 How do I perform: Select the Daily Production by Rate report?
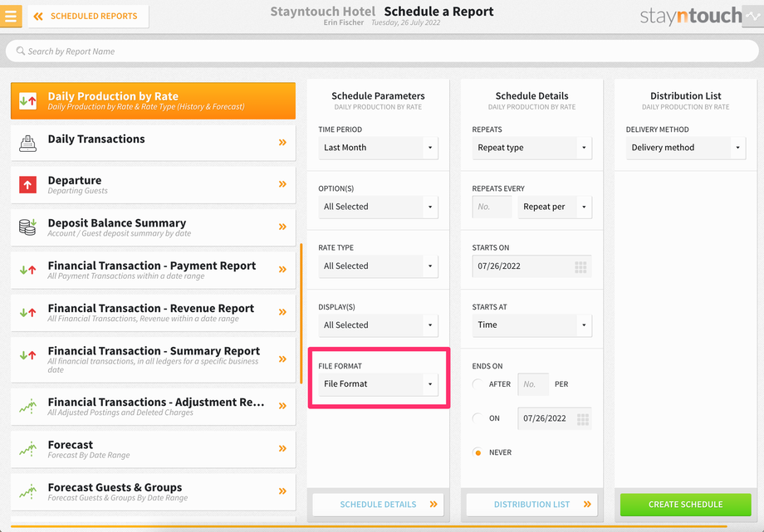tap(153, 101)
